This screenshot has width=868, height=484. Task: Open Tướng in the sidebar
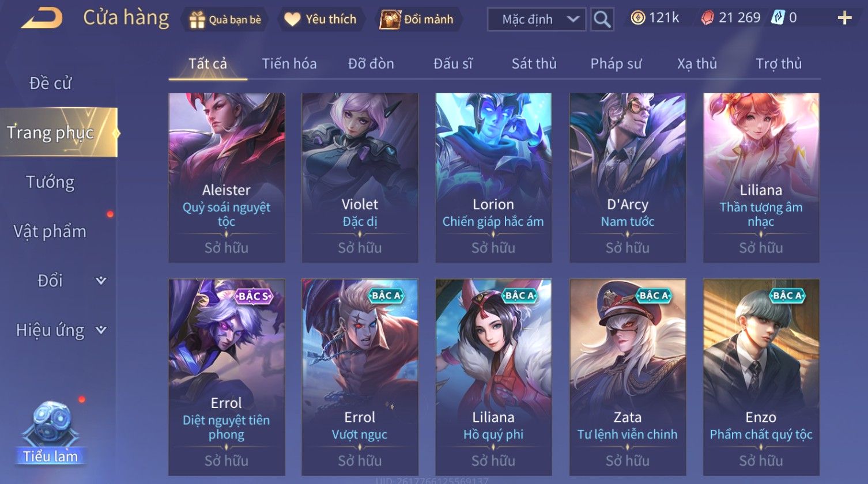(50, 182)
